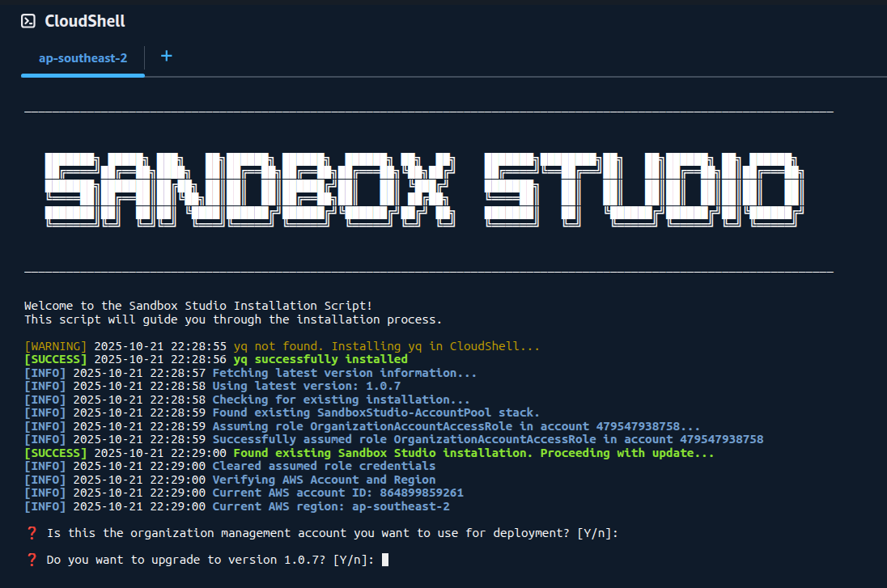Click the 'Welcome to the Sandbox Studio' text
The width and height of the screenshot is (887, 588).
(198, 306)
